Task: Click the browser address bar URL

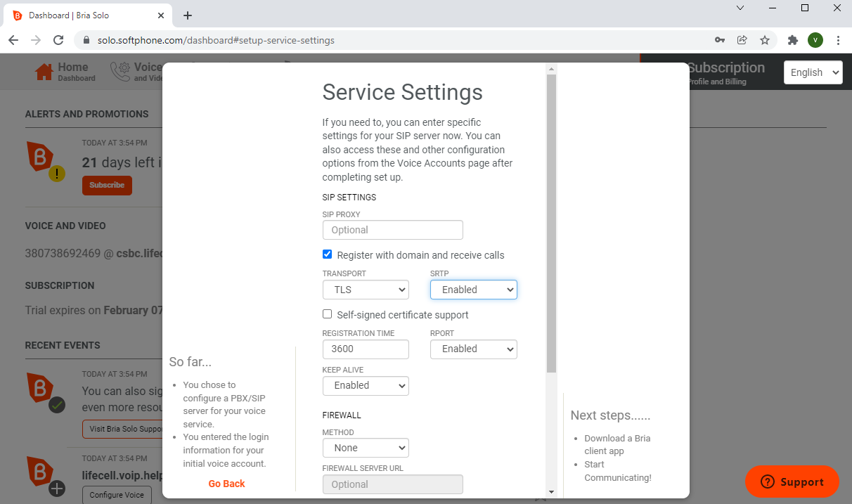Action: pos(216,40)
